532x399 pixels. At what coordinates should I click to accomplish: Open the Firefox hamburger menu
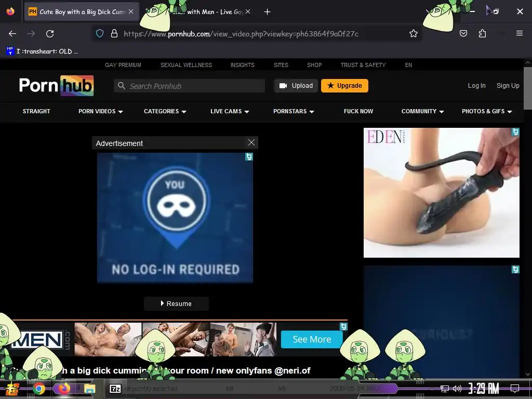[520, 33]
